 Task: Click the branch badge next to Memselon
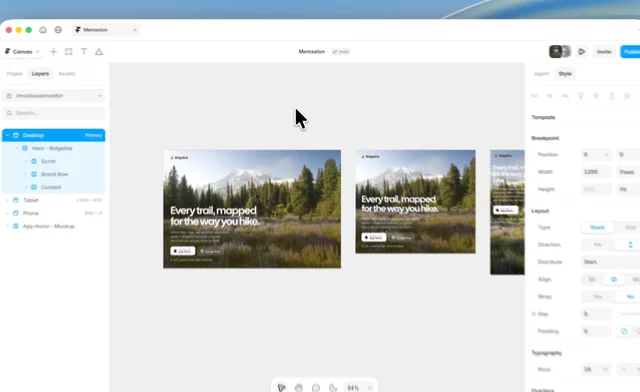pos(341,51)
